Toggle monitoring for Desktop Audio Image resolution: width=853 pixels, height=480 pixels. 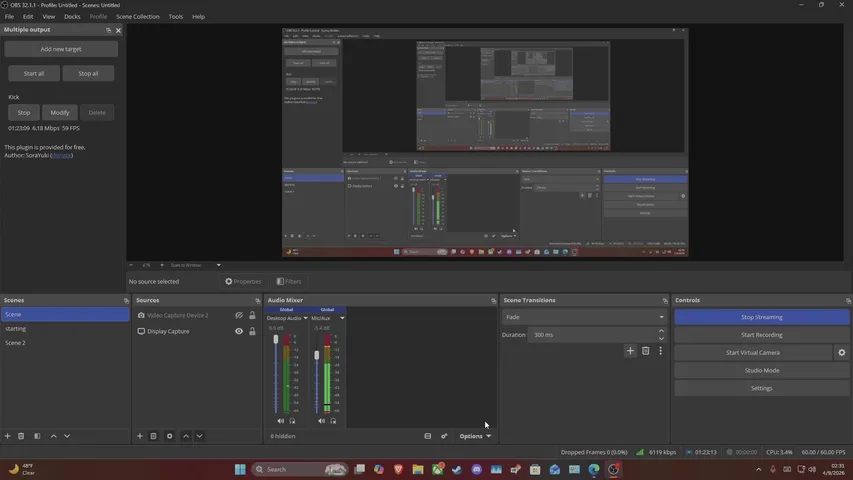click(x=292, y=421)
